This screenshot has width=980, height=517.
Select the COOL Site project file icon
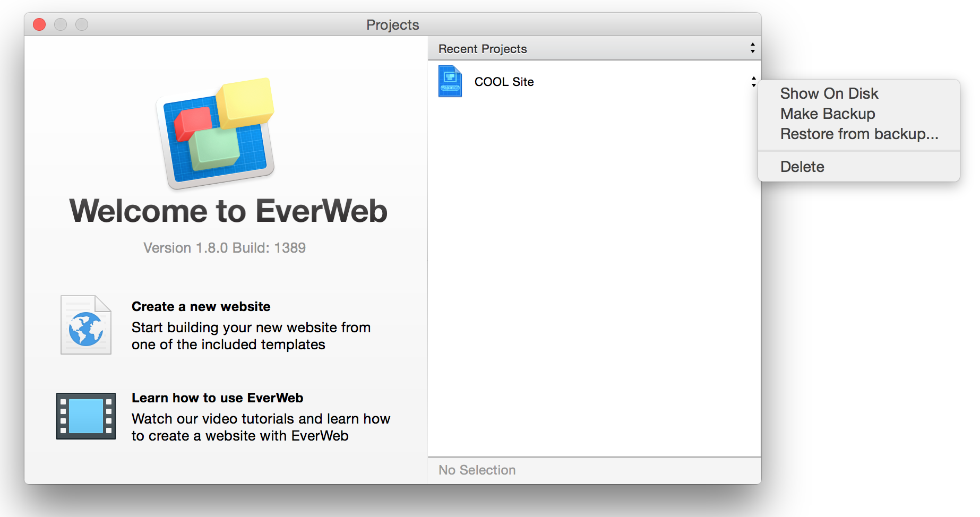click(450, 81)
